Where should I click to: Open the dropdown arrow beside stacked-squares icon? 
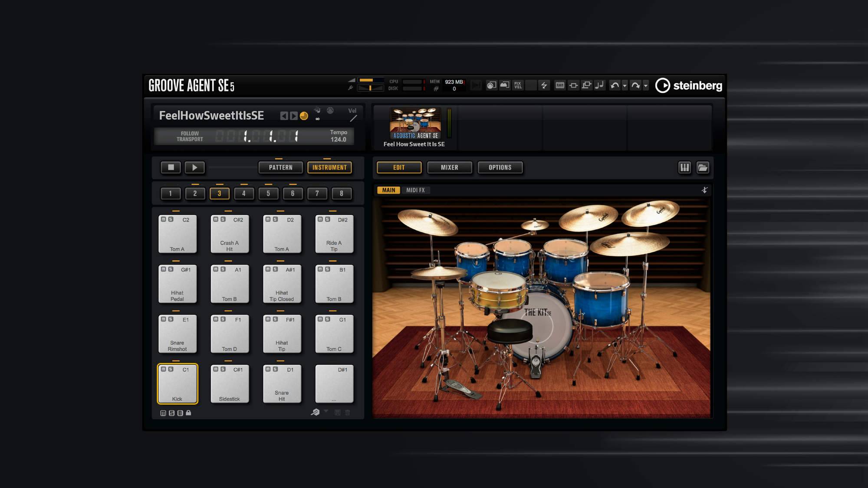tap(326, 411)
